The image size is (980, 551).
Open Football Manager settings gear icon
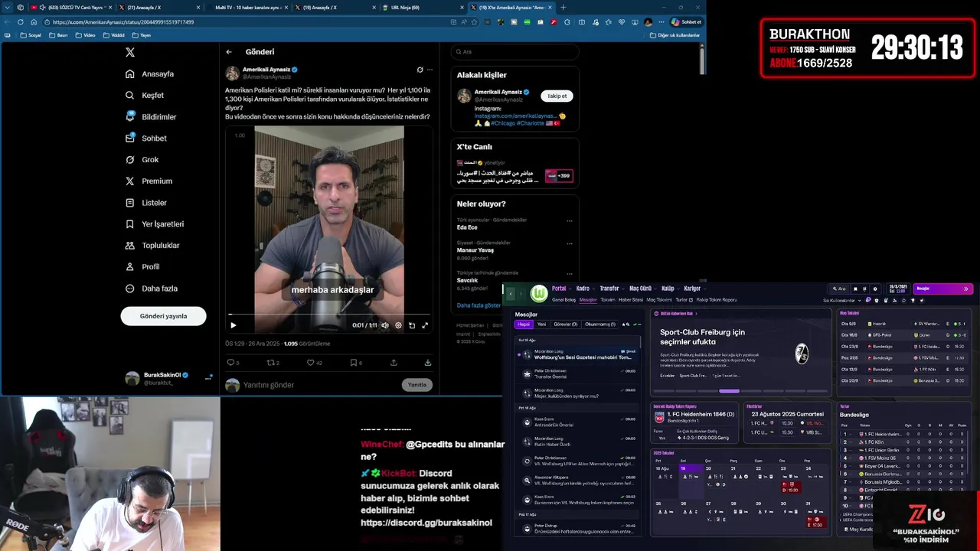coord(875,289)
